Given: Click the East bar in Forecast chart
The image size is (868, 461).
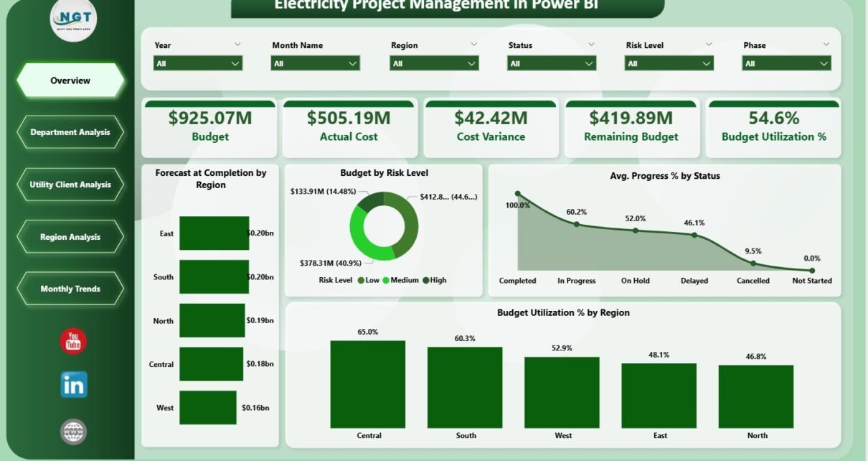Looking at the screenshot, I should click(x=214, y=233).
